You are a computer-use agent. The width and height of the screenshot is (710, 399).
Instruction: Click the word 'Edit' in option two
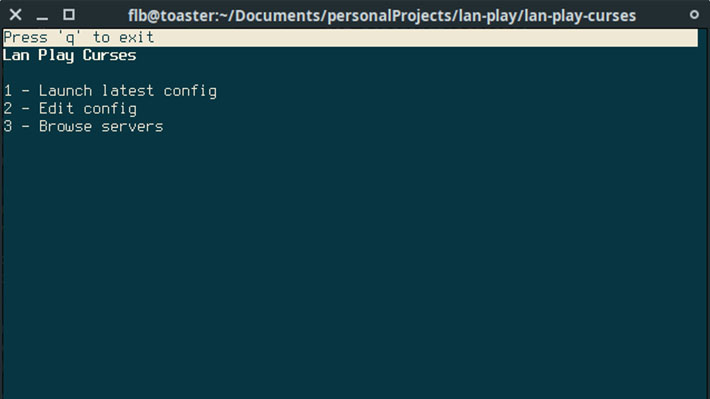[x=56, y=109]
